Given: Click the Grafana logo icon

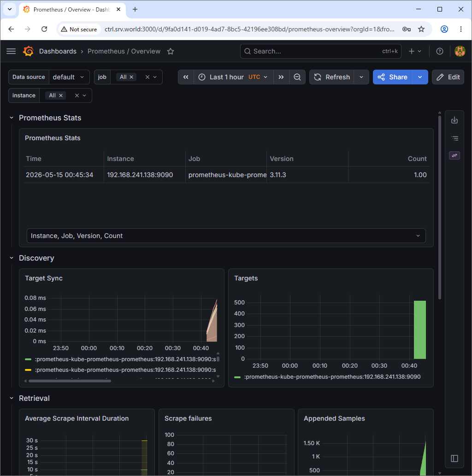Looking at the screenshot, I should 28,51.
